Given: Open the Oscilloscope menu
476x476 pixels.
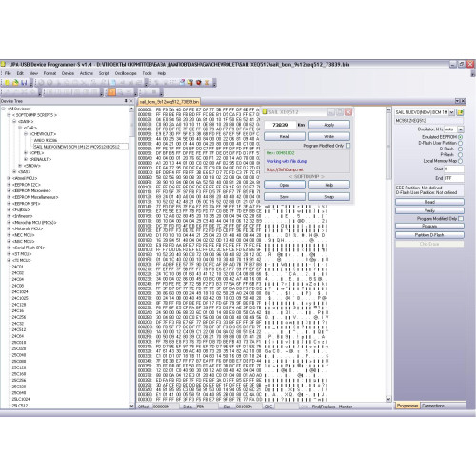Looking at the screenshot, I should pos(126,73).
